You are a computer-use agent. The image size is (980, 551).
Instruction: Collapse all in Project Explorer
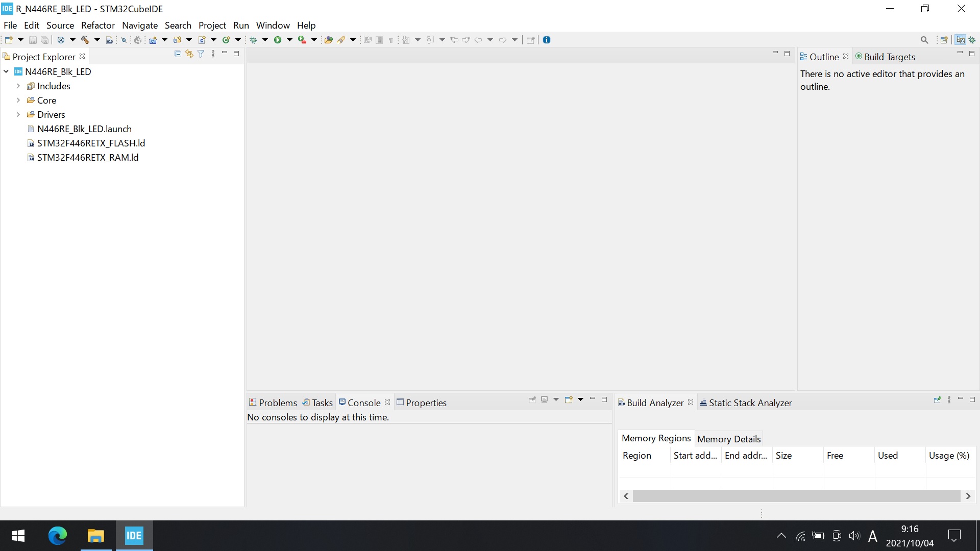(178, 54)
